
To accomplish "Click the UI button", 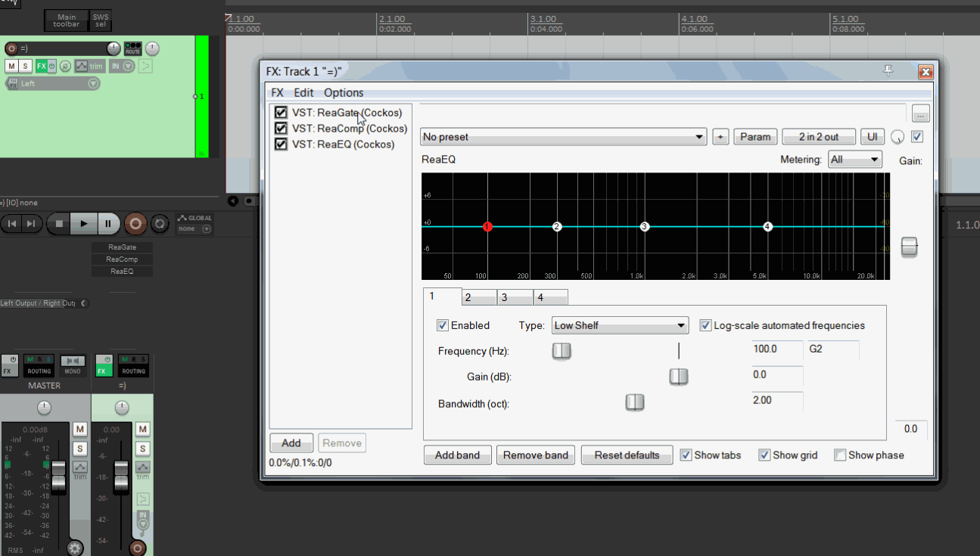I will coord(873,137).
